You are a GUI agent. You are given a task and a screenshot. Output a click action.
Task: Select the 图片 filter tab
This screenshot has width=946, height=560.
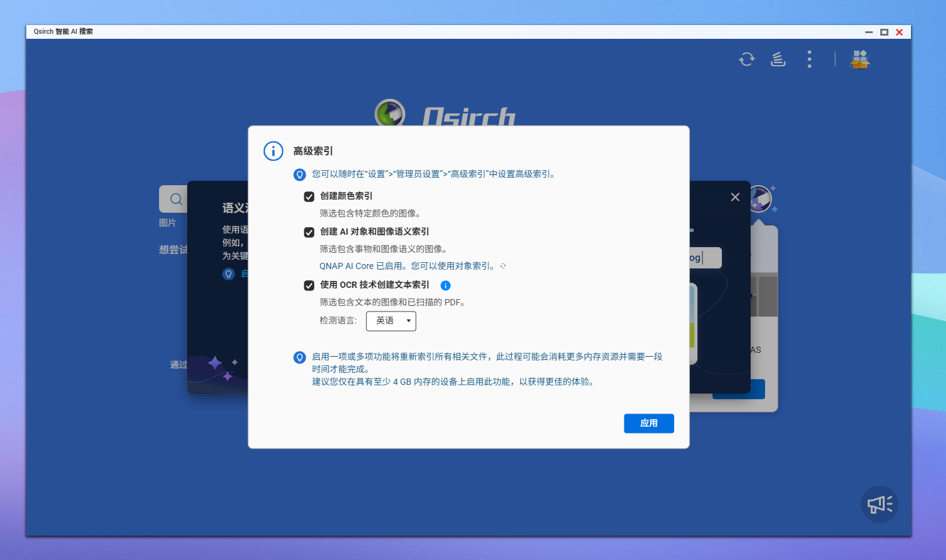167,223
